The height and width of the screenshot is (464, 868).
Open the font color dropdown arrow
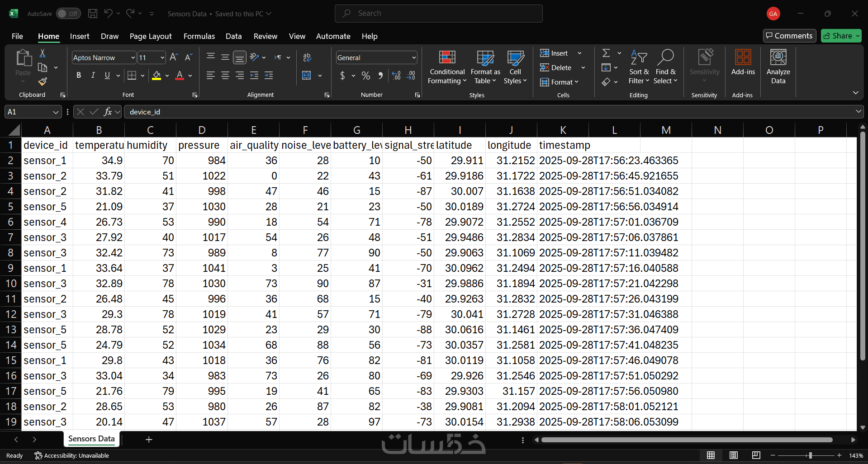pyautogui.click(x=190, y=76)
